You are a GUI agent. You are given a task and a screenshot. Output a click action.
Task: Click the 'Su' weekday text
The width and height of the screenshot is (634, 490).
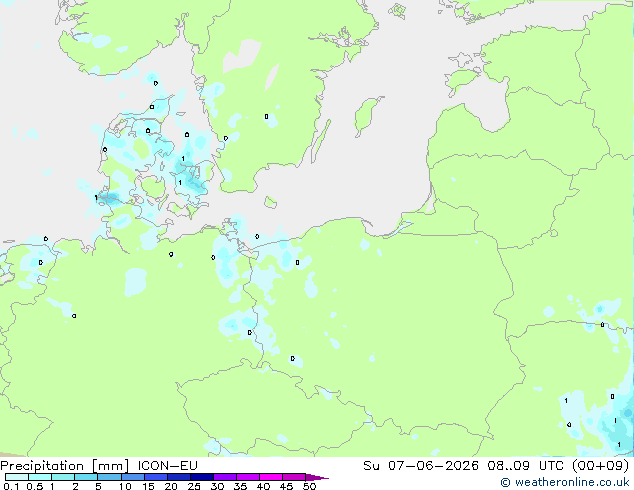tap(371, 465)
